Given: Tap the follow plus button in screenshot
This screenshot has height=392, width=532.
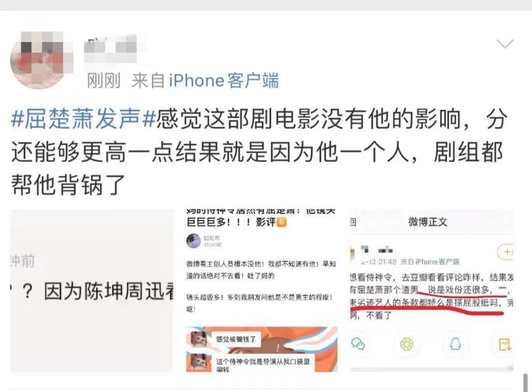Looking at the screenshot, I should coord(506,252).
